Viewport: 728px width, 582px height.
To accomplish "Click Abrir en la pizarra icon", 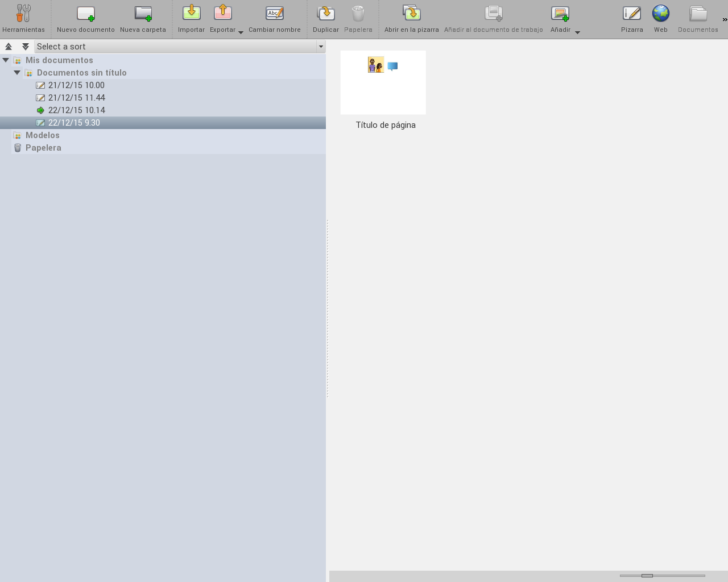I will [411, 14].
